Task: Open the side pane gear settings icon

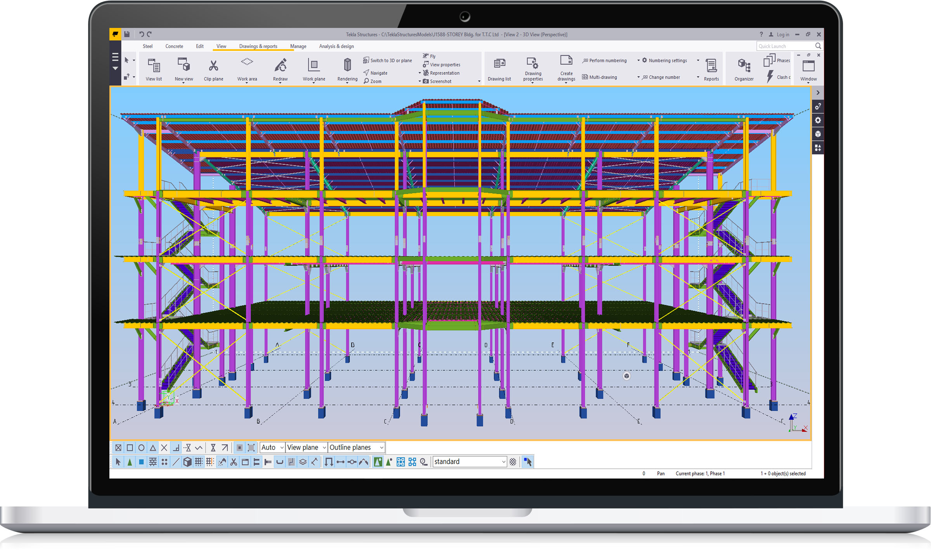Action: coord(818,120)
